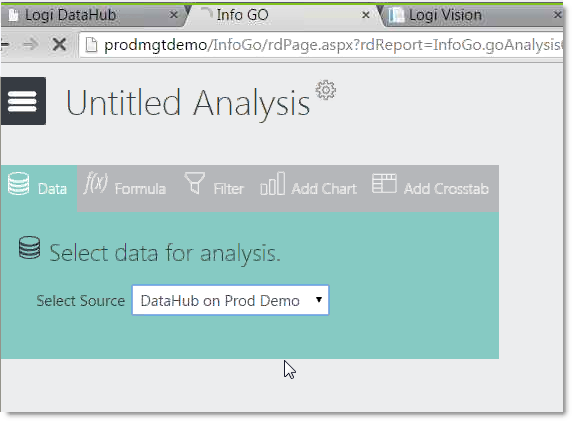Choose Add Chart option
This screenshot has width=572, height=440.
tap(309, 188)
